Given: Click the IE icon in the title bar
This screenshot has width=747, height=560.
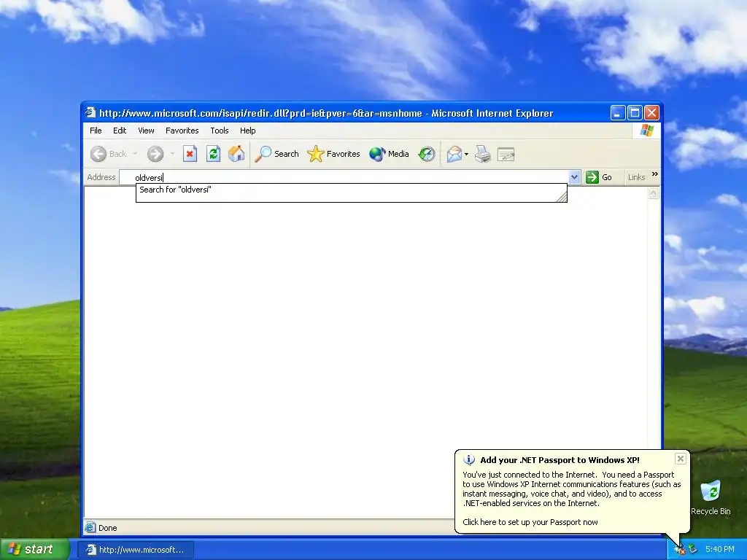Looking at the screenshot, I should click(x=90, y=113).
